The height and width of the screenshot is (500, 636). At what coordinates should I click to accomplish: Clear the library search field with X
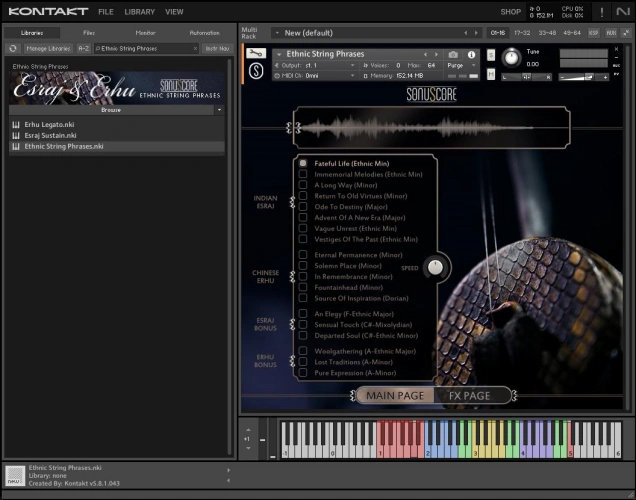pyautogui.click(x=194, y=48)
